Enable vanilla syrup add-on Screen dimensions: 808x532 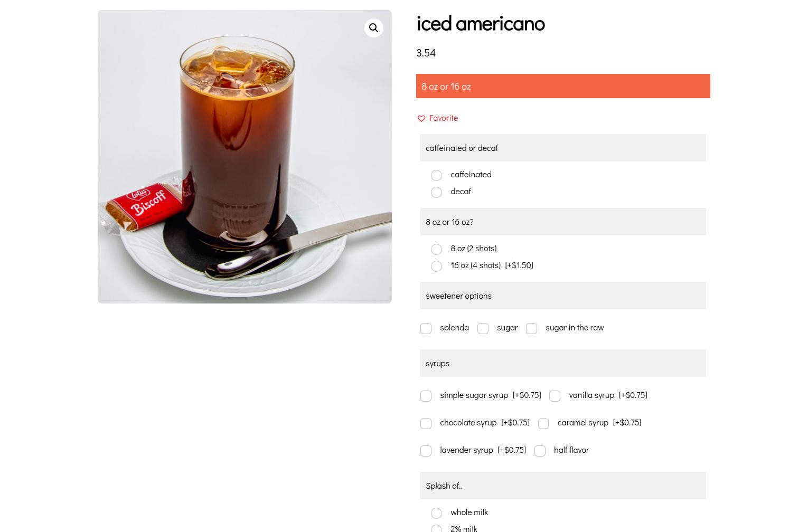pyautogui.click(x=555, y=396)
